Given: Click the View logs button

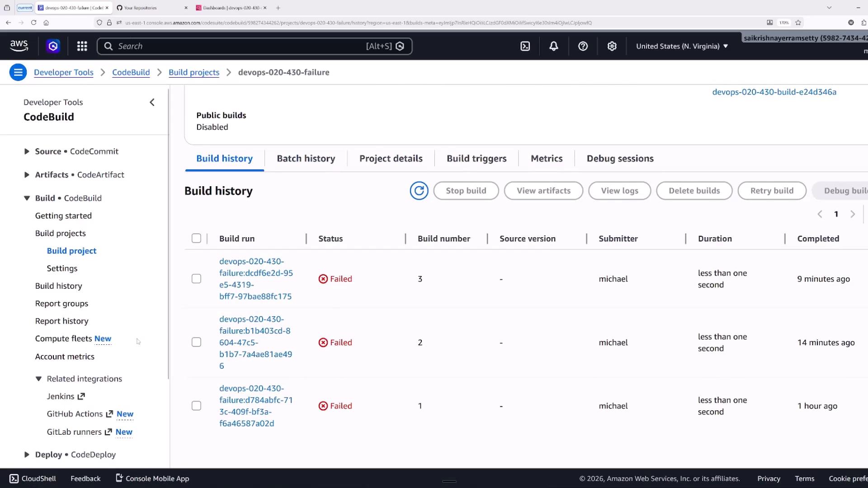Looking at the screenshot, I should [x=619, y=191].
